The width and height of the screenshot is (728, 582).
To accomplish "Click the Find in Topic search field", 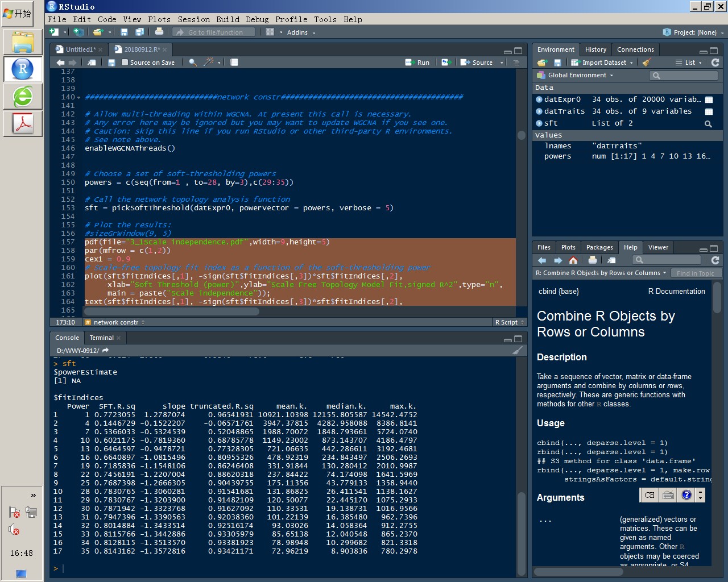I will tap(695, 273).
